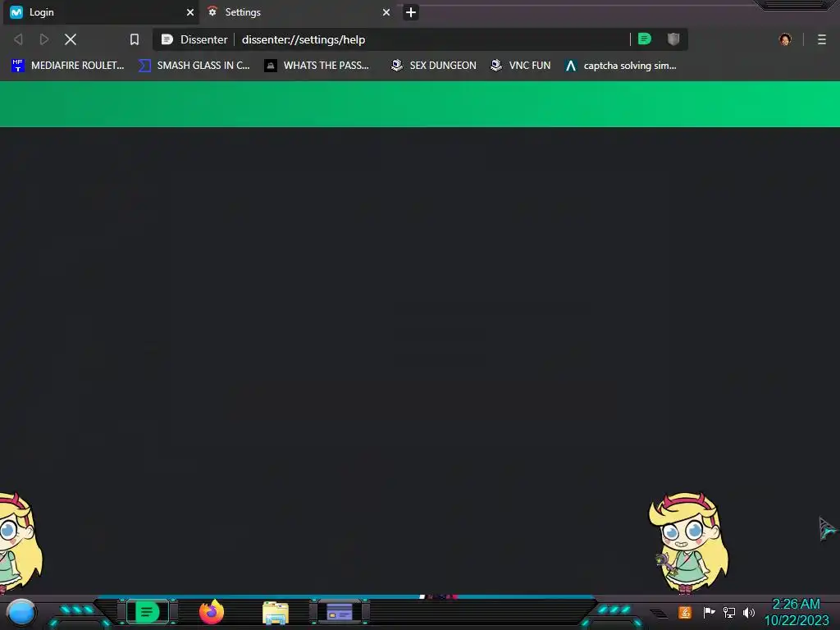840x630 pixels.
Task: Select Dissenter browser in taskbar
Action: (148, 612)
